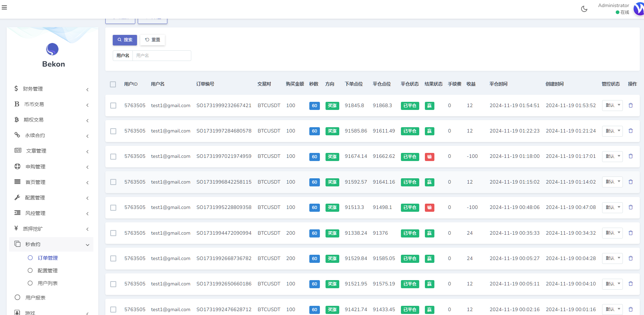Click the Bekon logo
The height and width of the screenshot is (315, 644).
click(x=52, y=49)
